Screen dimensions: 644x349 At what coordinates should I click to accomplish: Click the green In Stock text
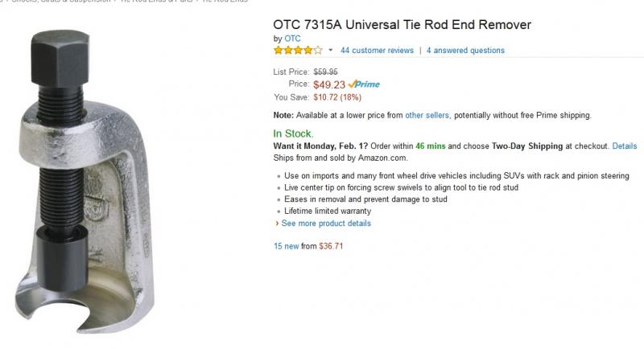[293, 133]
